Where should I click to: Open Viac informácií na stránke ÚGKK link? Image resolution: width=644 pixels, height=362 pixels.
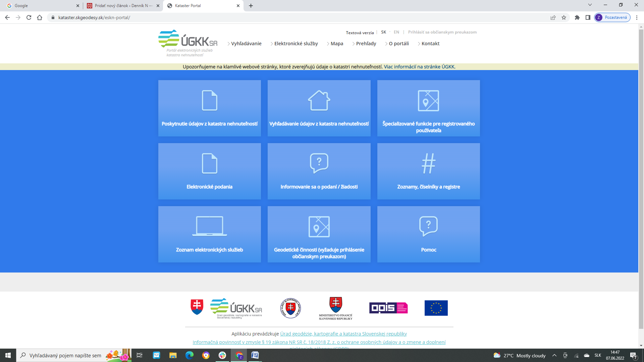(x=419, y=67)
